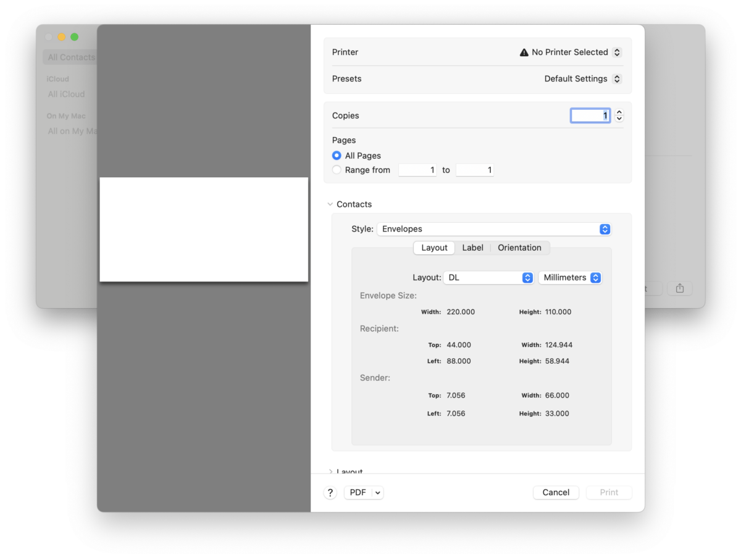
Task: Click the Recipient Left value 88.000
Action: (x=459, y=361)
